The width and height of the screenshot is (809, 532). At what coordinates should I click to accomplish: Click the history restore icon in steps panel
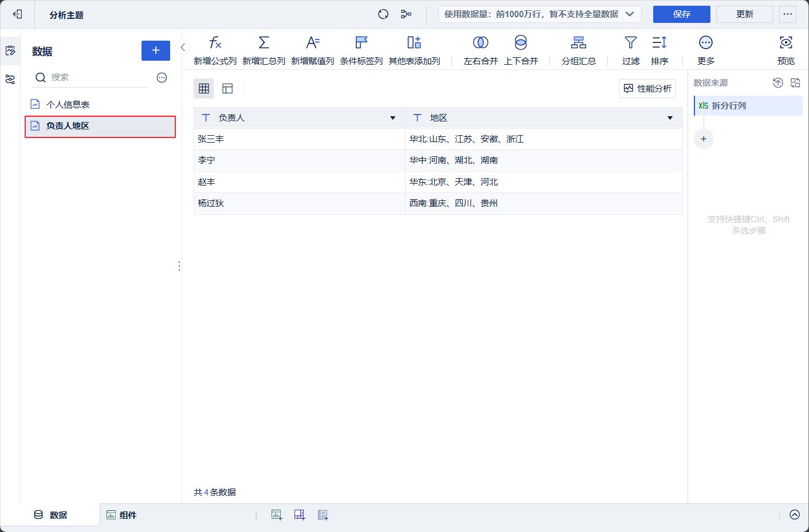point(777,82)
